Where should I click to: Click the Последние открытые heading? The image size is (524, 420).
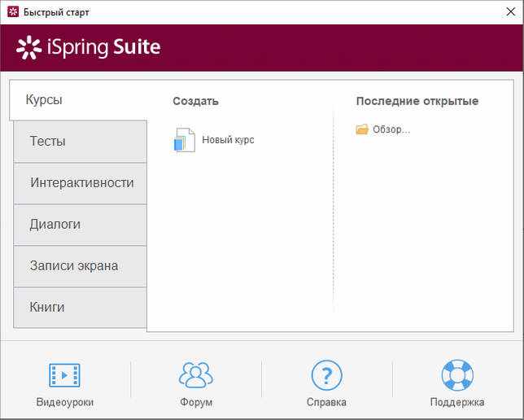417,101
